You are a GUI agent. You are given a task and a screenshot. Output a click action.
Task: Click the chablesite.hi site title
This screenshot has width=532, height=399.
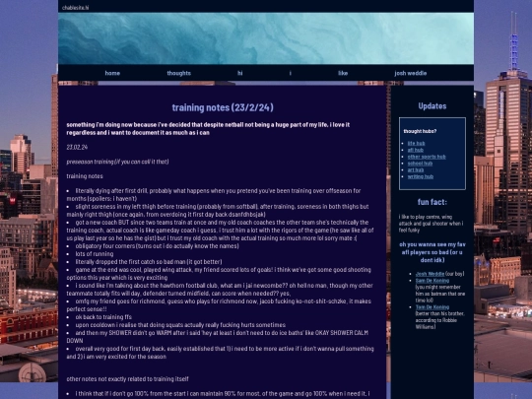coord(75,8)
